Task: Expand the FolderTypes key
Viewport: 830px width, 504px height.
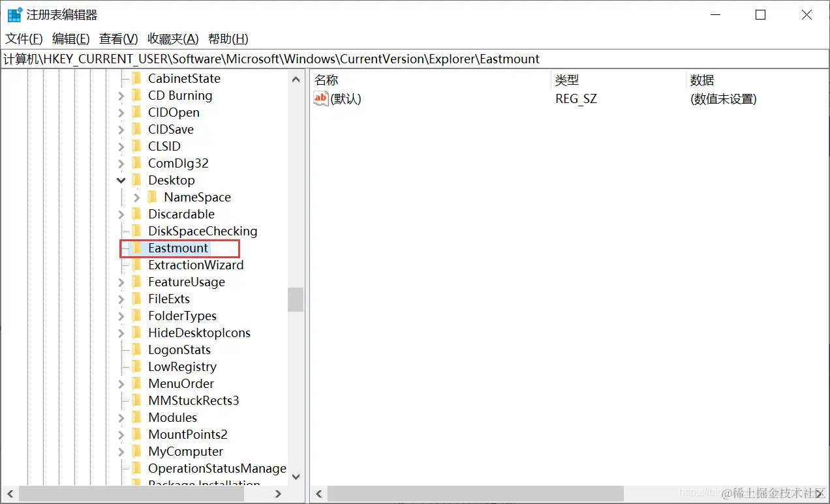Action: [x=121, y=316]
